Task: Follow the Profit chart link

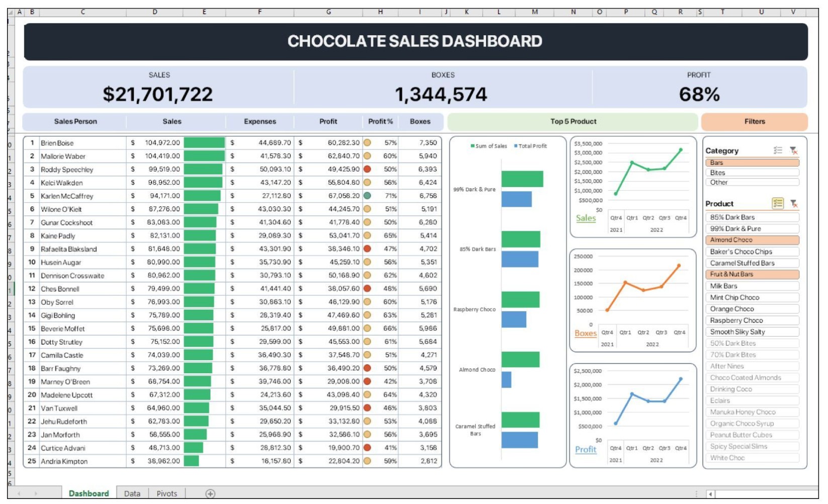Action: click(x=586, y=449)
